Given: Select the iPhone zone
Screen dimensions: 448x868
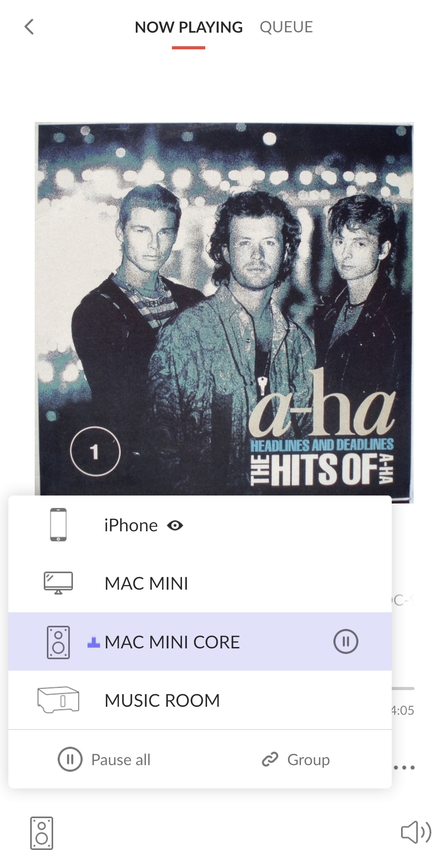Looking at the screenshot, I should (200, 525).
